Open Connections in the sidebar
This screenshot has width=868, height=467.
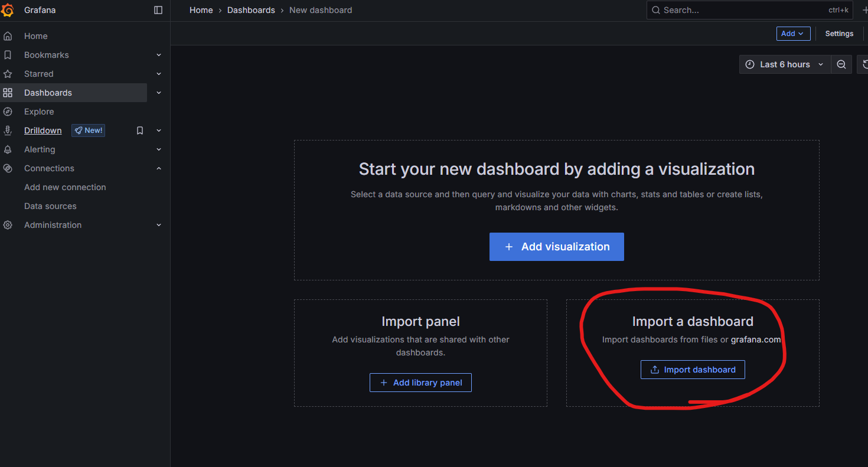[49, 168]
